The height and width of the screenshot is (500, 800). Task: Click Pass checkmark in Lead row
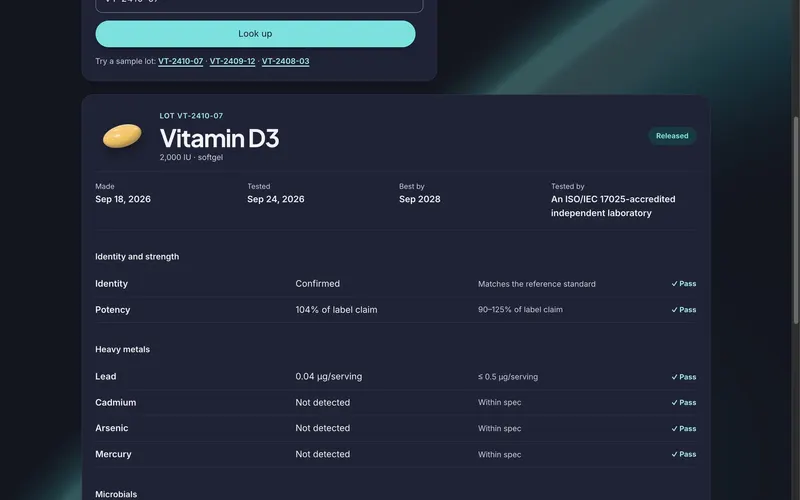(684, 377)
